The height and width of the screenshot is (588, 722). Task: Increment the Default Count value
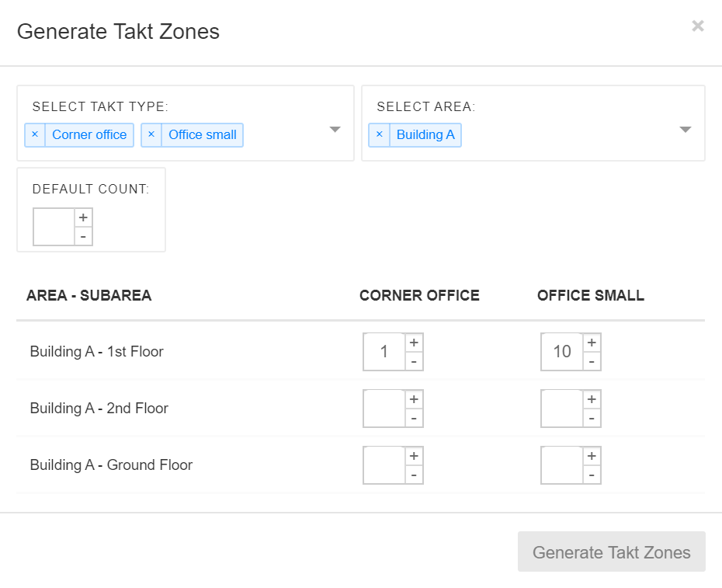(x=83, y=217)
